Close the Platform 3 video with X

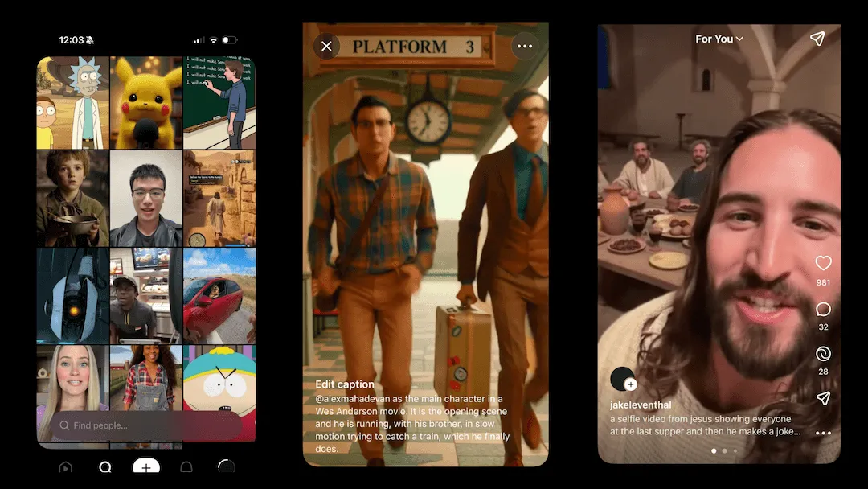(326, 46)
